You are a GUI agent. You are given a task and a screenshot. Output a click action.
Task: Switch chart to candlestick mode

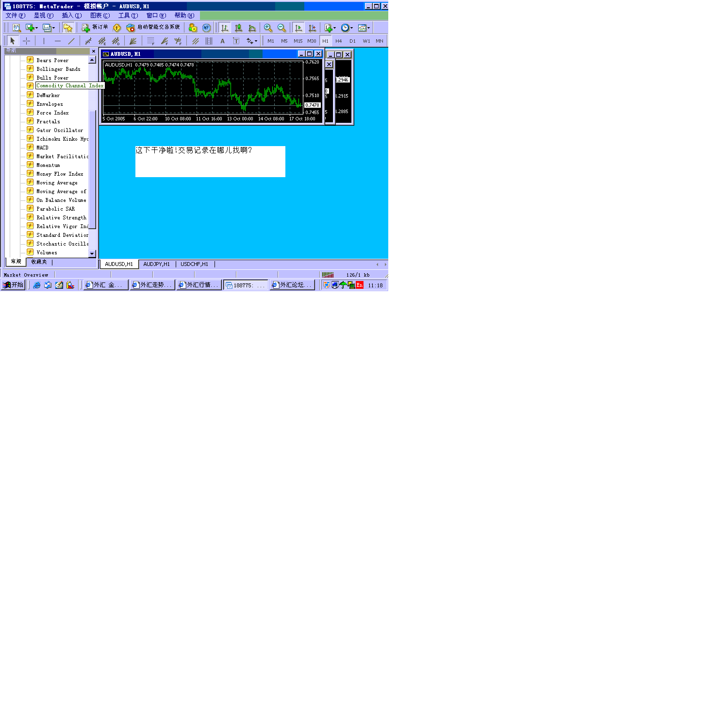click(238, 28)
